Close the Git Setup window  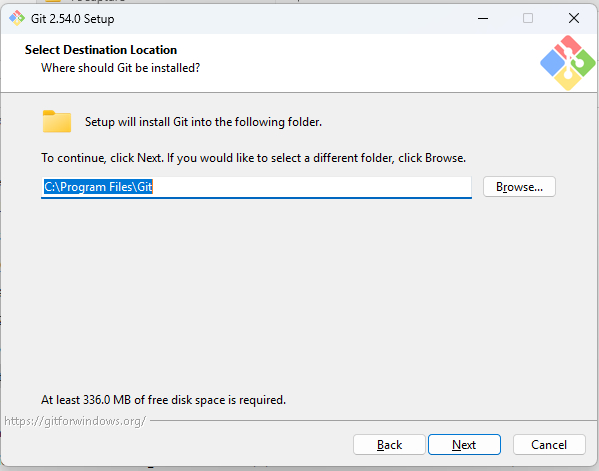coord(574,18)
